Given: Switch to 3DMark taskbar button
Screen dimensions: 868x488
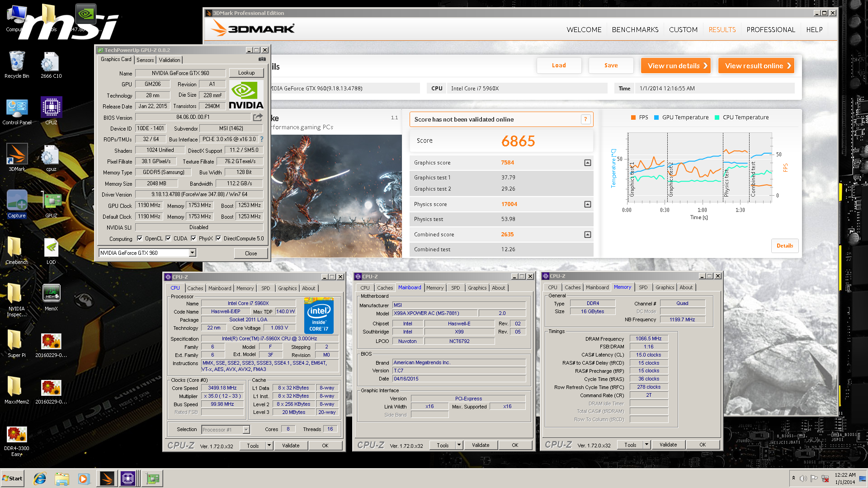Looking at the screenshot, I should [107, 479].
